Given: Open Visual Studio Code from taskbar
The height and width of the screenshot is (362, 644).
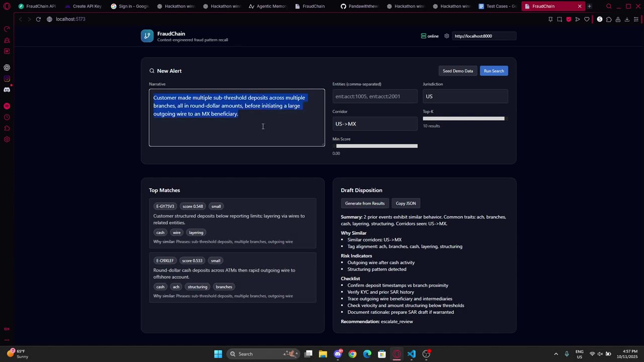Looking at the screenshot, I should click(412, 354).
